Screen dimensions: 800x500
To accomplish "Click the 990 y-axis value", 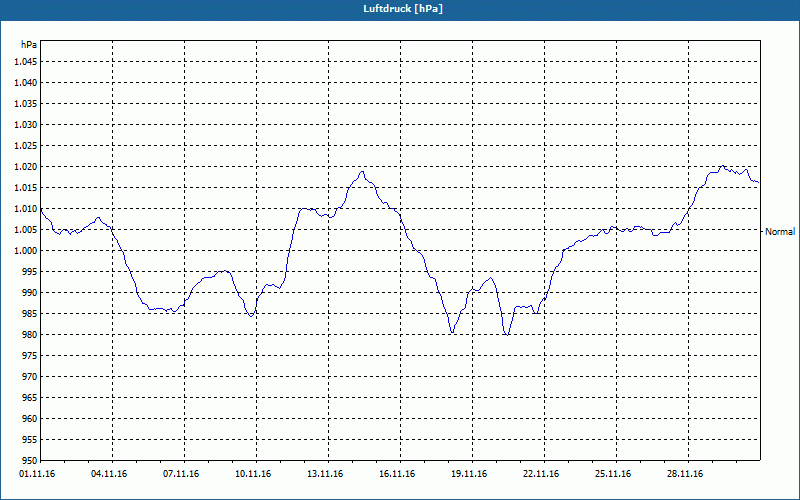I will coord(30,292).
